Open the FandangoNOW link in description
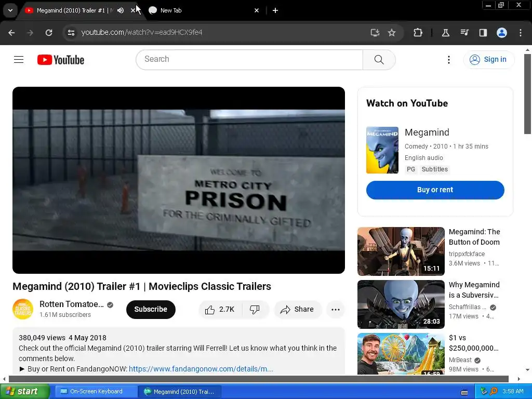Image resolution: width=532 pixels, height=399 pixels. tap(201, 369)
